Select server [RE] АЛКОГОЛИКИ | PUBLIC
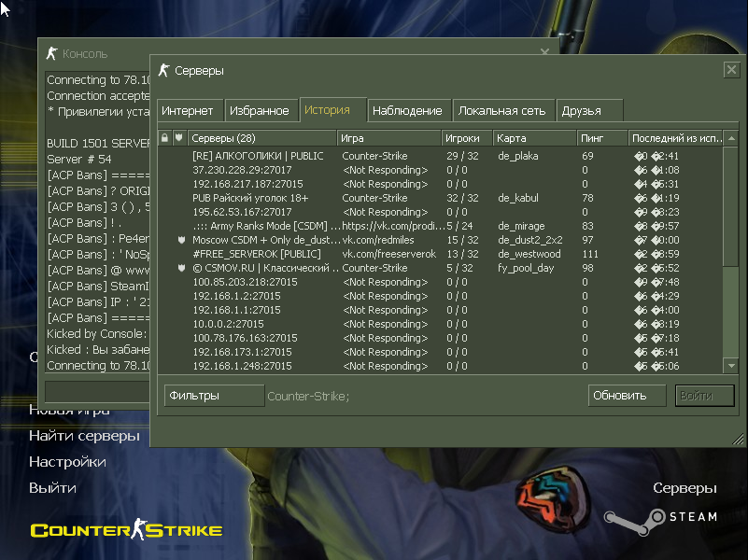The height and width of the screenshot is (560, 748). point(441,156)
